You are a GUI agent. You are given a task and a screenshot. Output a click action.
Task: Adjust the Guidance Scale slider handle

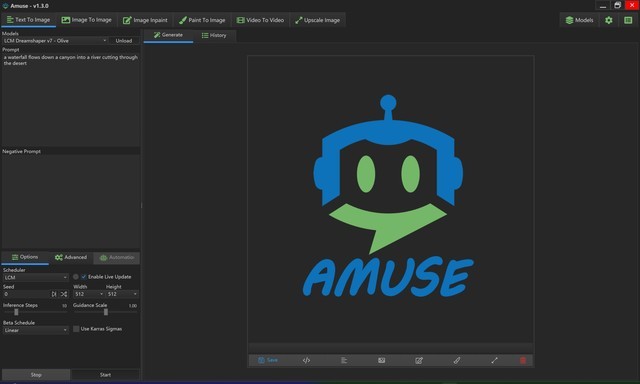pyautogui.click(x=106, y=312)
